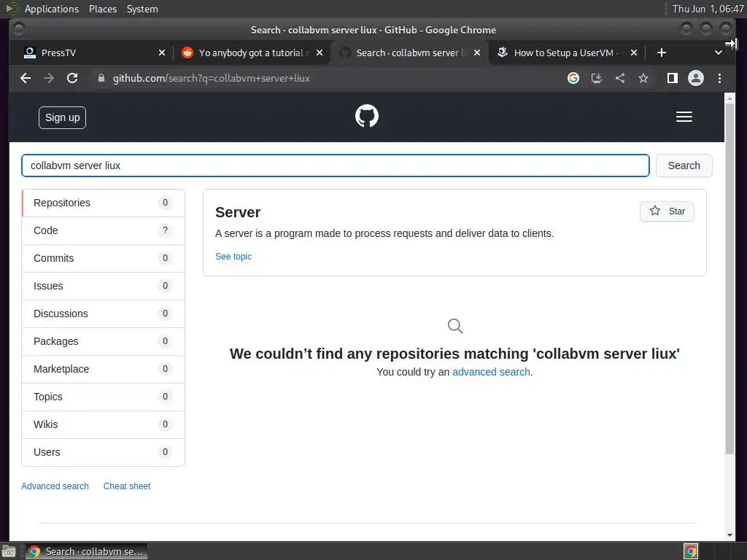
Task: Click the show desktop taskbar icon
Action: click(x=9, y=551)
